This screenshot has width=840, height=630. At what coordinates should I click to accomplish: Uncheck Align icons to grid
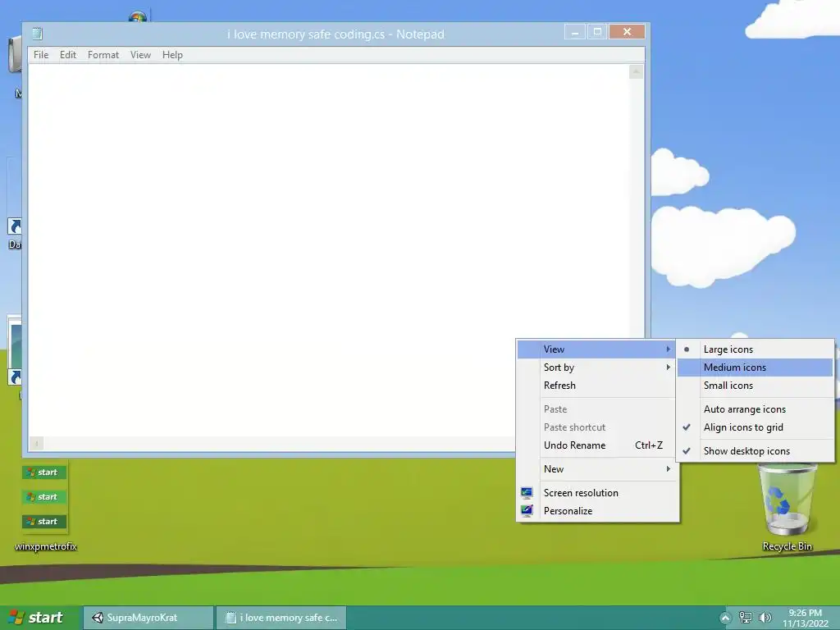coord(756,427)
